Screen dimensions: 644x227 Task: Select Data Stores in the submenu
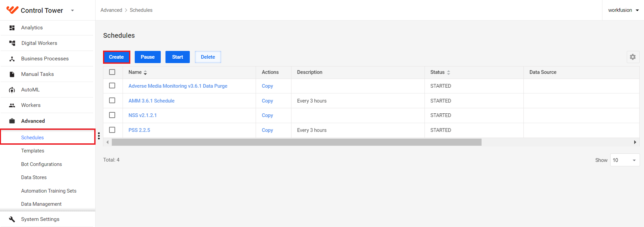point(34,177)
